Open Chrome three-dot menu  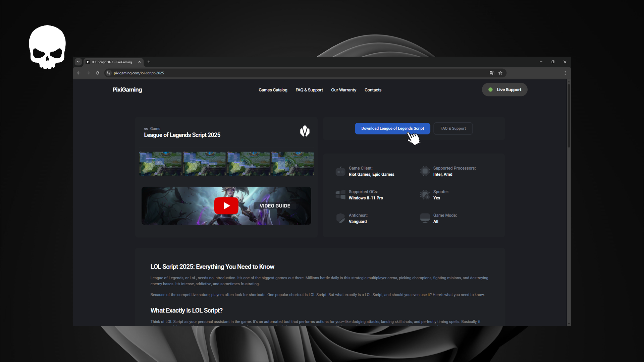pos(565,73)
